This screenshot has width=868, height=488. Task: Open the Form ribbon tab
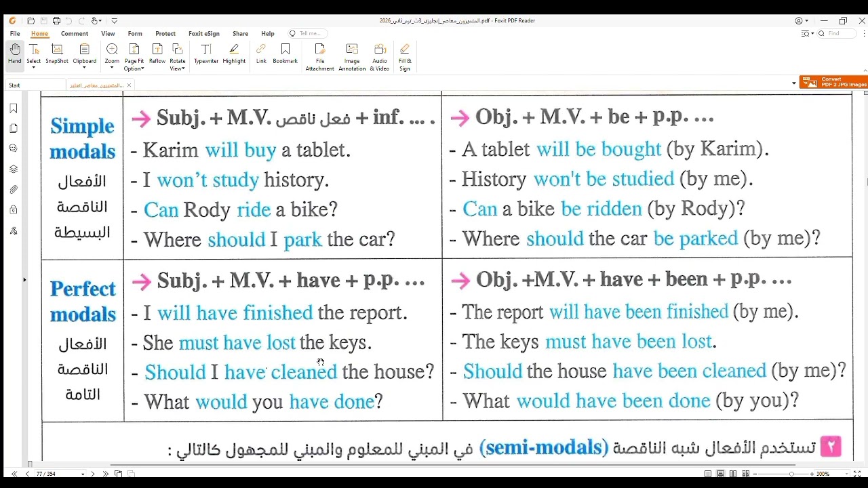(135, 33)
